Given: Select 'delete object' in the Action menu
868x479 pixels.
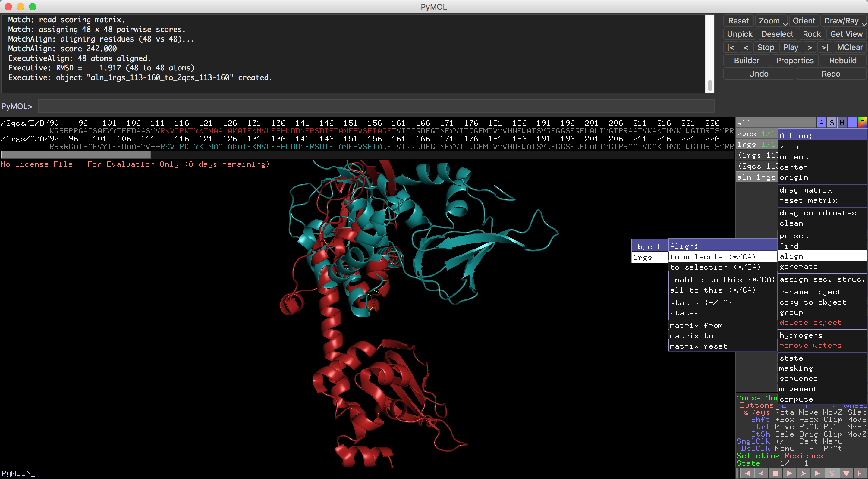Looking at the screenshot, I should tap(810, 323).
